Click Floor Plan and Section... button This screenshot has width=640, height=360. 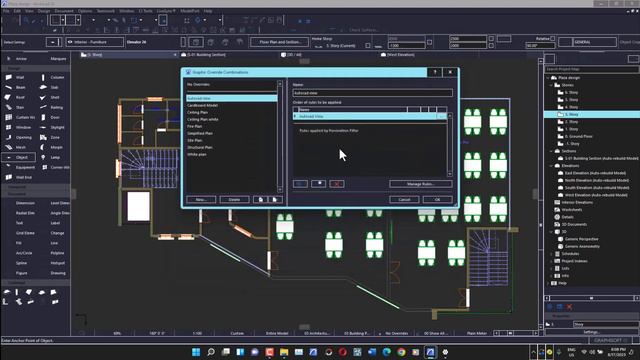coord(280,42)
